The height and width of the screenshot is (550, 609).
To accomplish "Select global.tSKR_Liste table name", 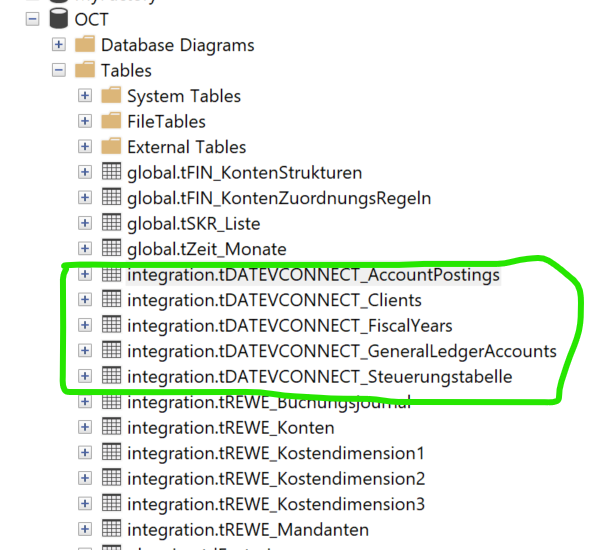I will pyautogui.click(x=194, y=224).
